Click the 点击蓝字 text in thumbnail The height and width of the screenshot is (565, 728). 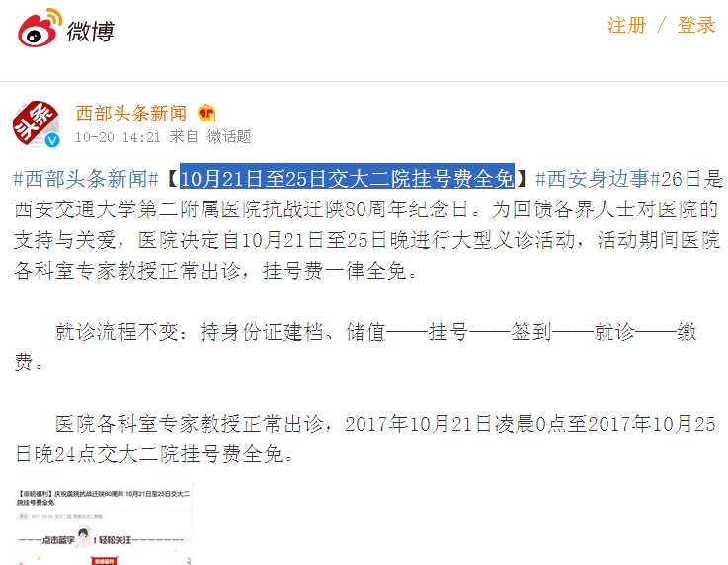pos(58,540)
